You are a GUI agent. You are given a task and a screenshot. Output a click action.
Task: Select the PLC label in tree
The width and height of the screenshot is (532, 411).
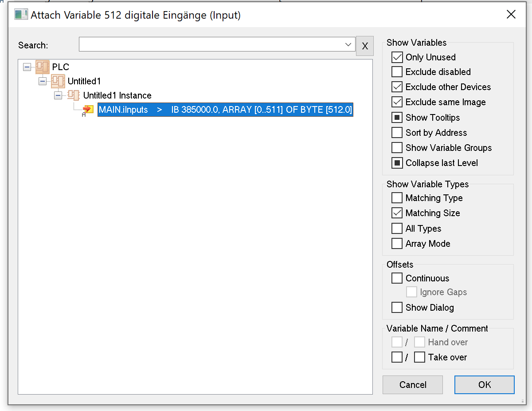click(x=61, y=67)
